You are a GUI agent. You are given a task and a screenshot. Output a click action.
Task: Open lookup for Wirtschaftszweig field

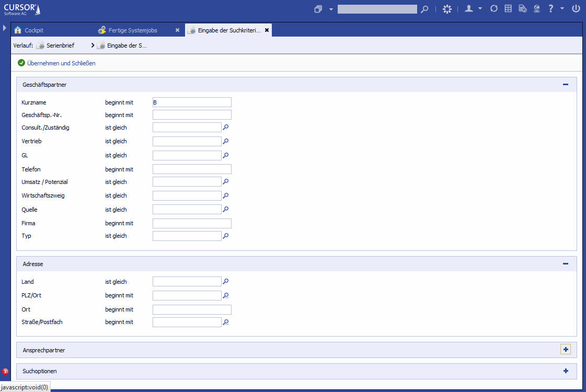[226, 195]
